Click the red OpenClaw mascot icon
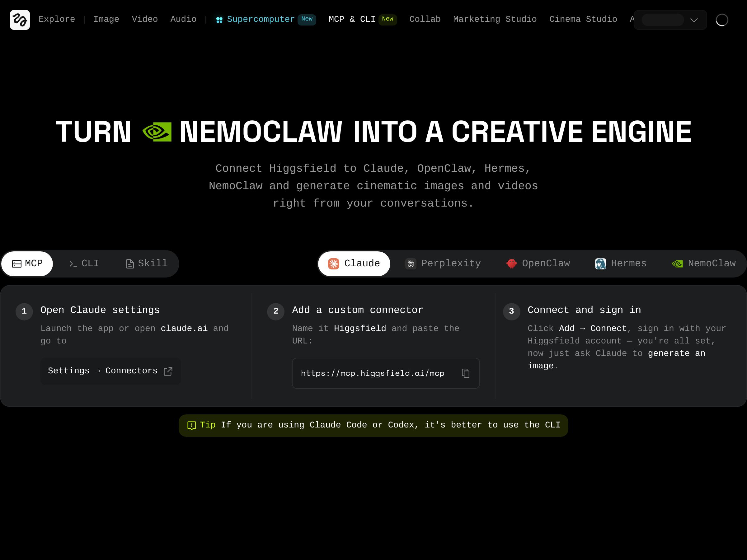The width and height of the screenshot is (747, 560). tap(512, 264)
